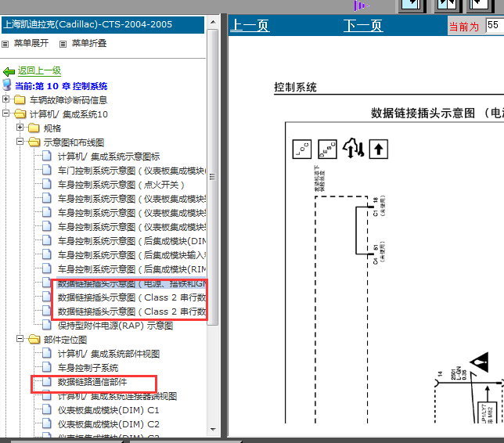Click 当前:第 10 章 控制系统 label
504x443 pixels.
pos(61,86)
